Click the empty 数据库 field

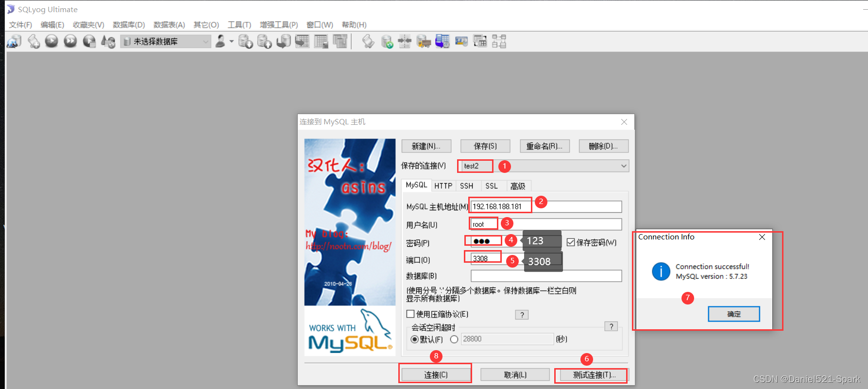tap(546, 276)
